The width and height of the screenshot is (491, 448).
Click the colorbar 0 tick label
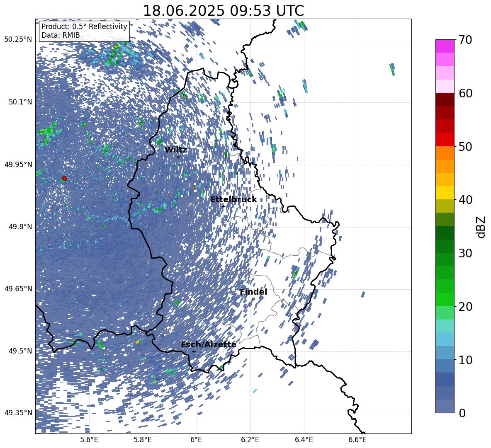click(462, 413)
